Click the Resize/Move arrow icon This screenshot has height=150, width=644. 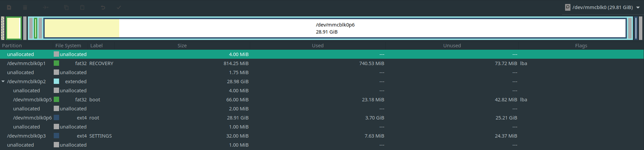[x=46, y=7]
